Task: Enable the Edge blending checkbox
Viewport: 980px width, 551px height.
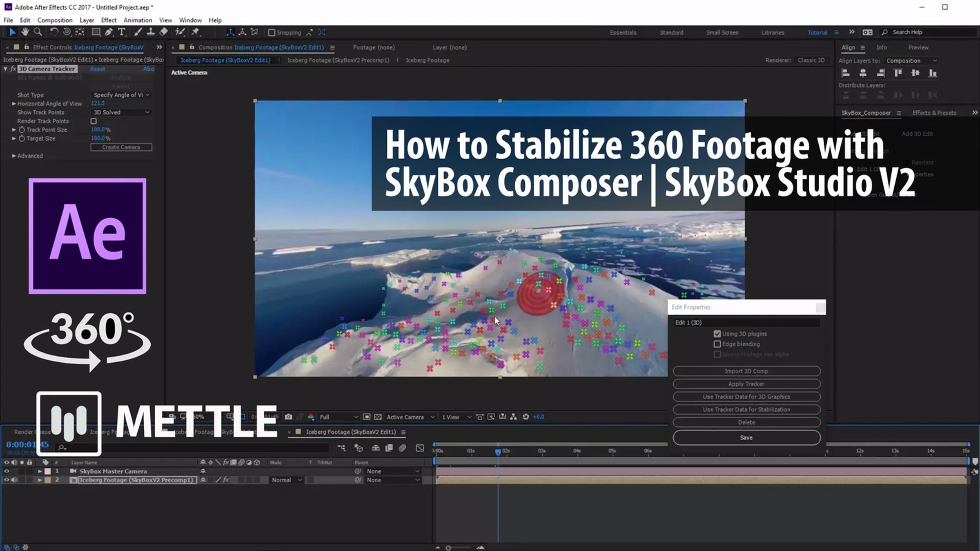Action: (717, 344)
